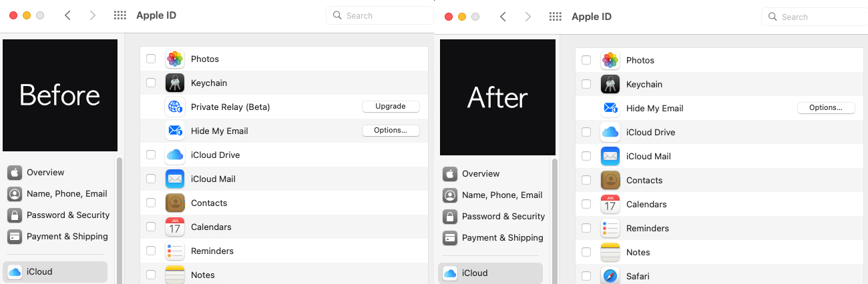Click the Private Relay globe icon
Viewport: 868px width, 284px height.
[175, 107]
